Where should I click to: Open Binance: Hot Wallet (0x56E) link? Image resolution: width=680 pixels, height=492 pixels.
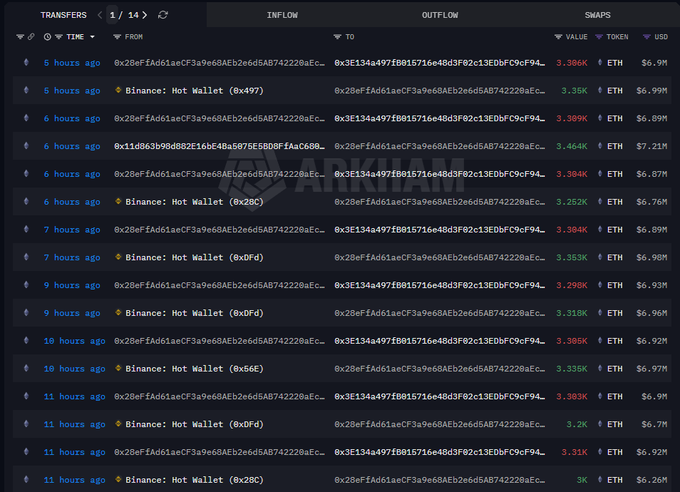coord(194,369)
